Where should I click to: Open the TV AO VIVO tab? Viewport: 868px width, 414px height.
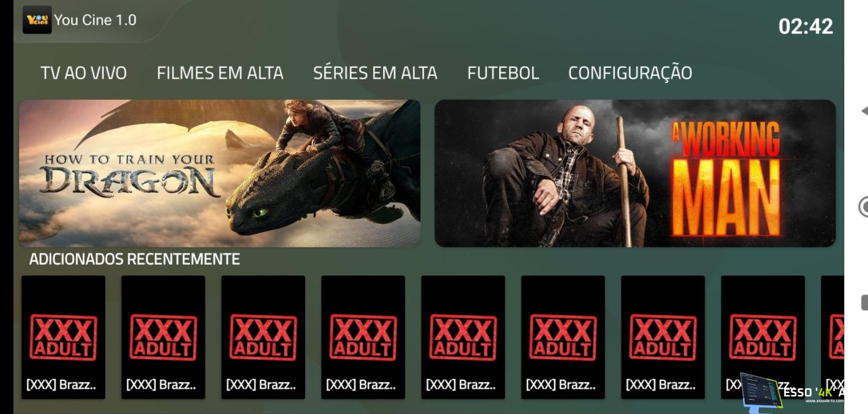coord(83,73)
